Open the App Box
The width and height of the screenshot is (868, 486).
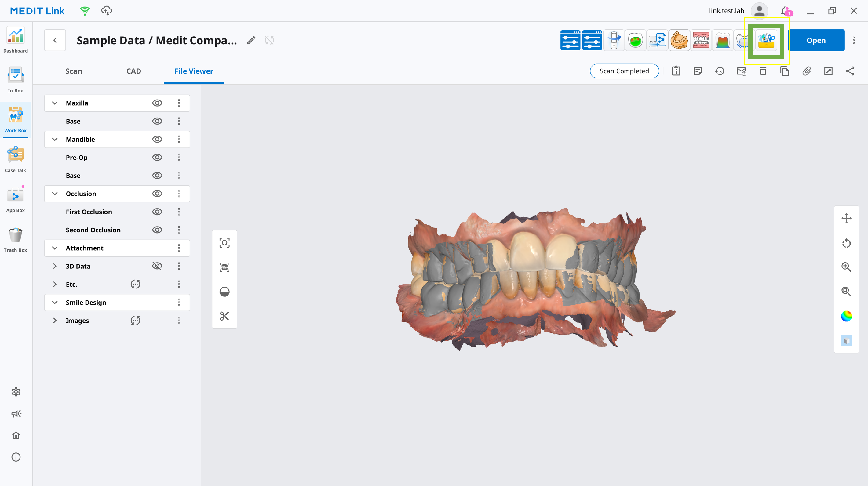pyautogui.click(x=16, y=199)
